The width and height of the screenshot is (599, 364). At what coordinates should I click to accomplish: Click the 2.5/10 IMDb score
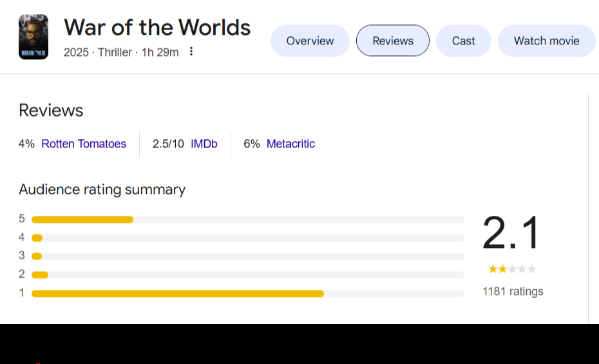[x=168, y=144]
